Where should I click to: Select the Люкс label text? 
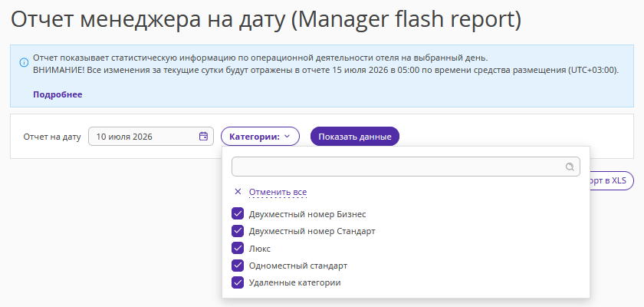tap(260, 249)
